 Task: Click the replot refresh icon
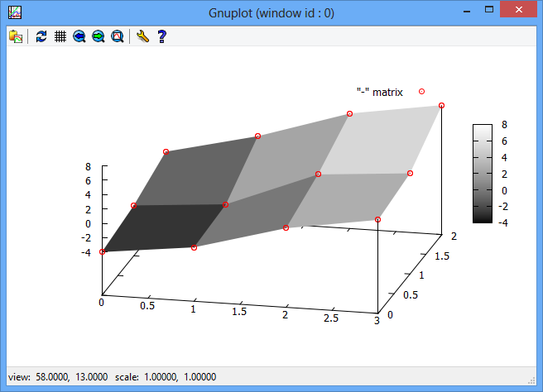(41, 36)
